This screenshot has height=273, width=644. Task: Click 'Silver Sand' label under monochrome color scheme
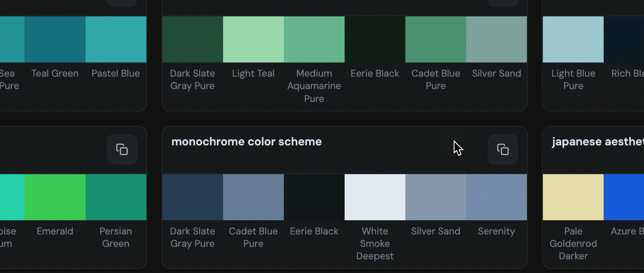(436, 231)
